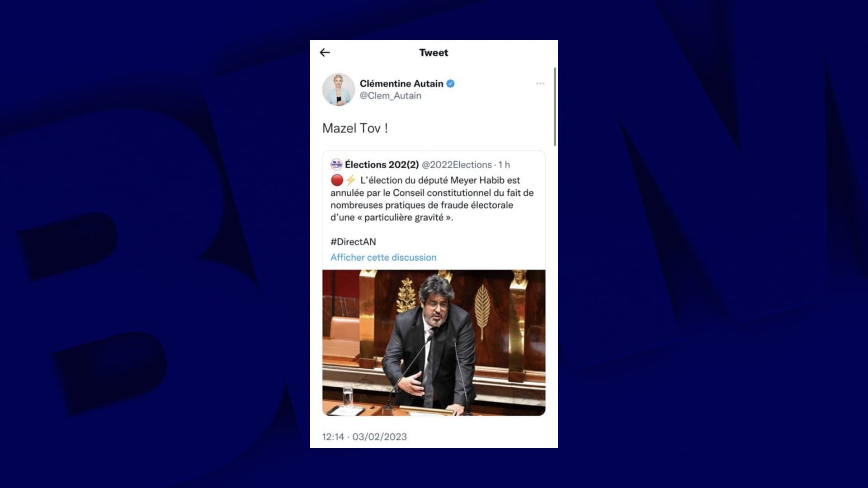The height and width of the screenshot is (488, 868).
Task: Click the back arrow icon
Action: click(325, 52)
